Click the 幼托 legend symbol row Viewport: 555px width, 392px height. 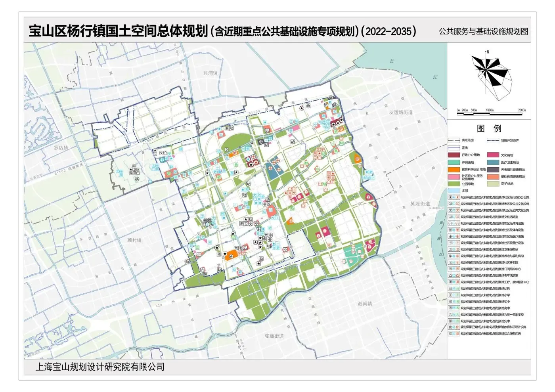454,289
